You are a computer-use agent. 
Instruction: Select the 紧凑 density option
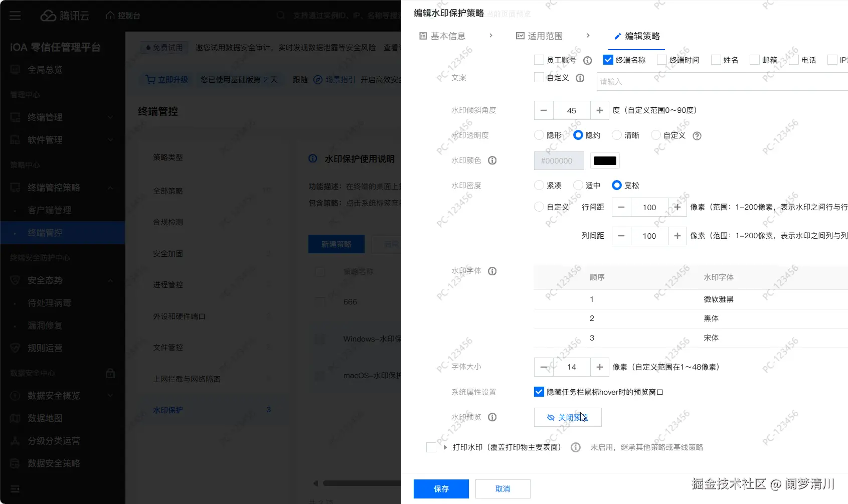[x=539, y=186]
